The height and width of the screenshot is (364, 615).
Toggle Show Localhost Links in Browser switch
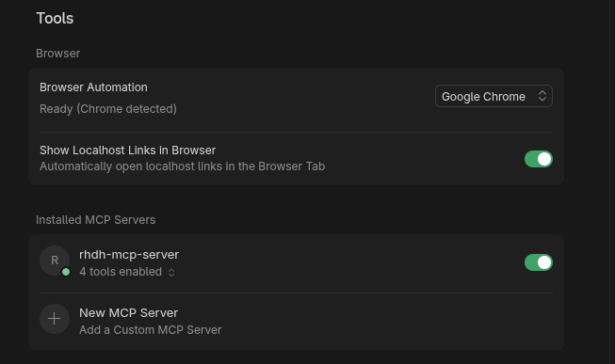coord(538,159)
